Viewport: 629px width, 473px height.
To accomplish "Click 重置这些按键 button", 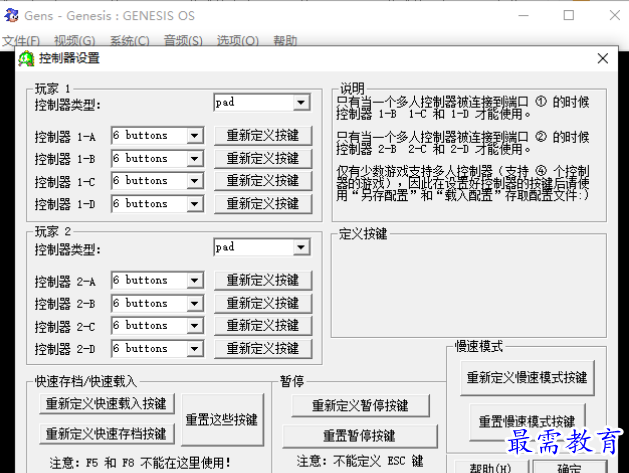I will click(x=222, y=420).
